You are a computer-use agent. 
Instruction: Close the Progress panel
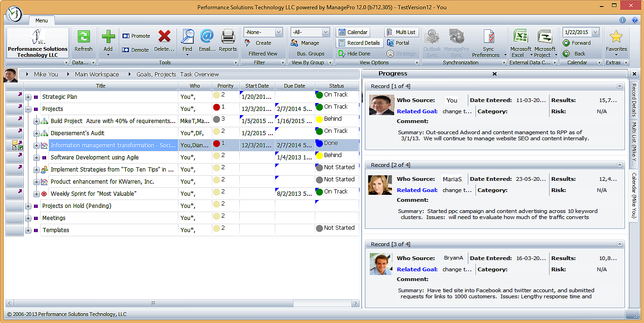[x=495, y=74]
